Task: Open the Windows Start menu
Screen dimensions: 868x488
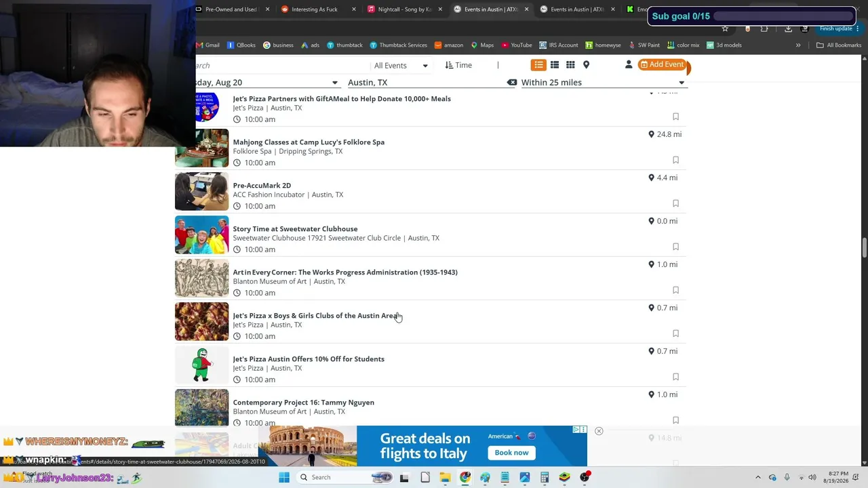Action: (x=284, y=477)
